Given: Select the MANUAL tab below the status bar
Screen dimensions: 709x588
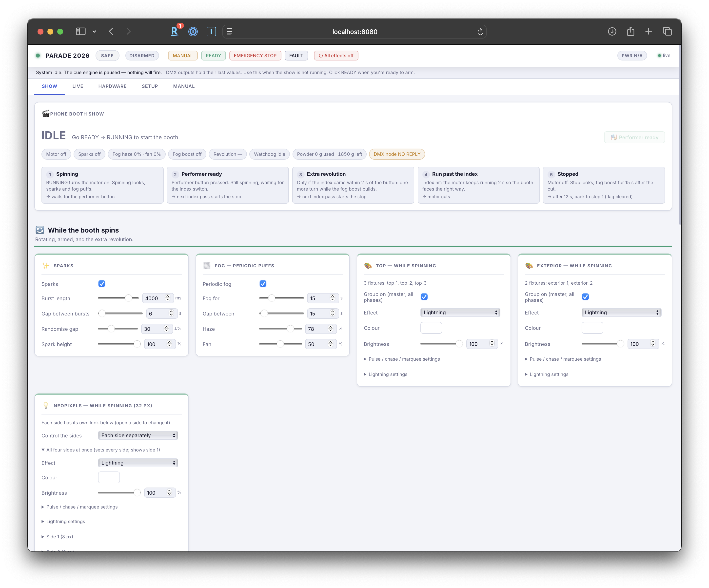Looking at the screenshot, I should tap(184, 86).
